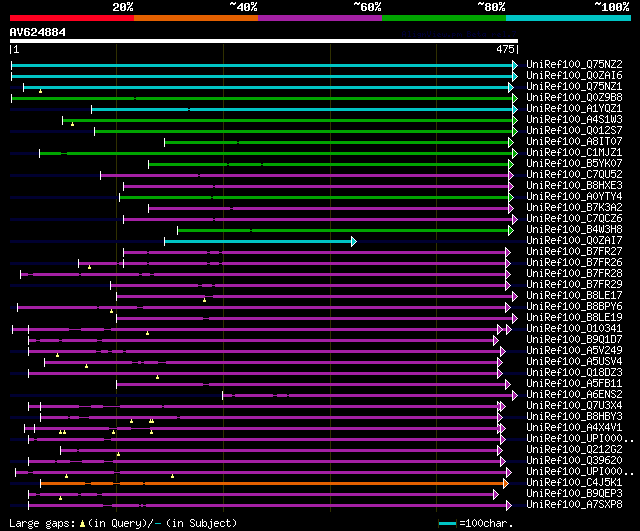Click the cyan arrowhead ending the UniRef100_Q0ZAI7 alignment
Viewport: 640px width, 531px height.
pos(354,242)
